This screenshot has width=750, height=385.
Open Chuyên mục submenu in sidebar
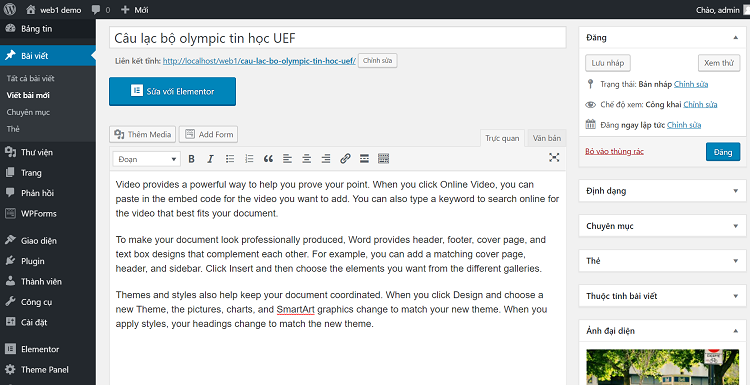coord(28,112)
